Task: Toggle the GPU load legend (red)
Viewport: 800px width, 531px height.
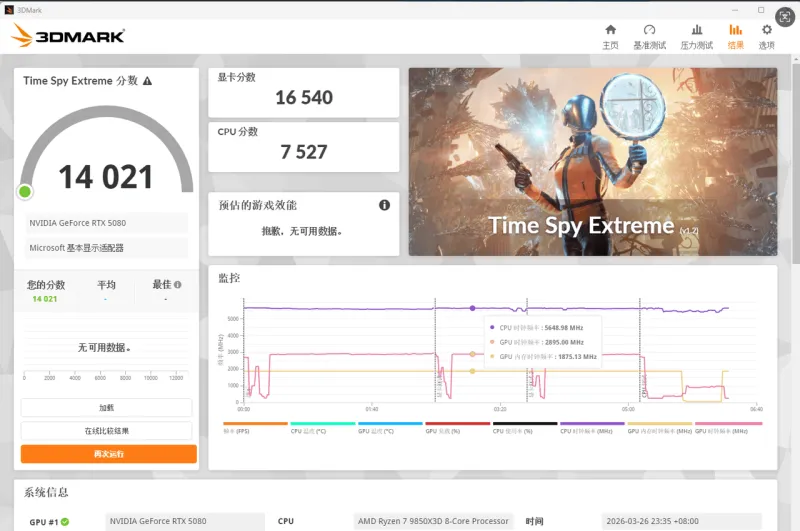Action: click(x=458, y=427)
